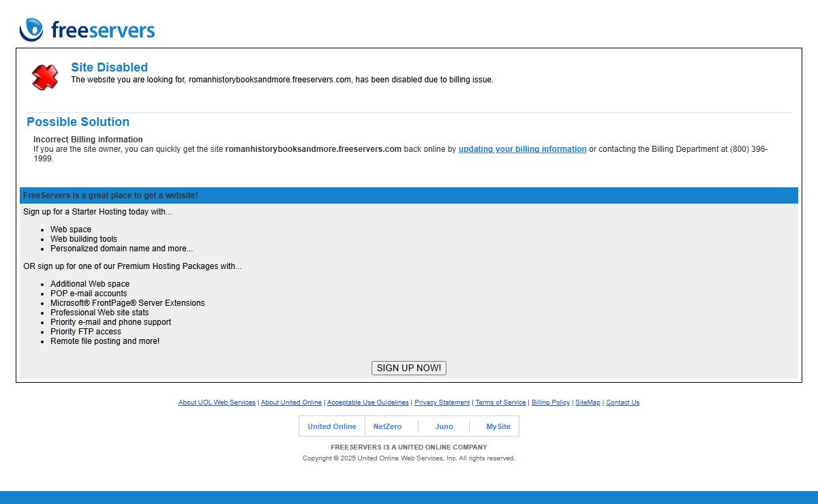Screen dimensions: 818x504
Task: Open Acceptable Use Guidelines link
Action: pyautogui.click(x=368, y=403)
